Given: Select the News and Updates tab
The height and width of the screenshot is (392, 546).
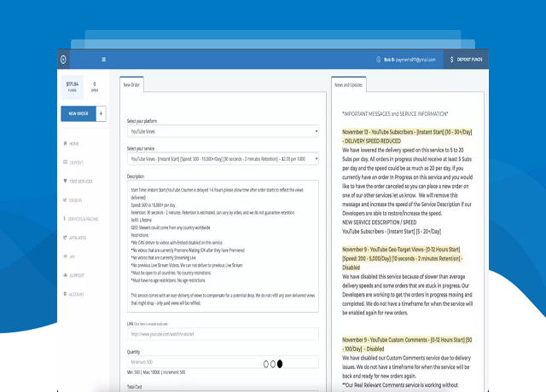Looking at the screenshot, I should tap(349, 85).
